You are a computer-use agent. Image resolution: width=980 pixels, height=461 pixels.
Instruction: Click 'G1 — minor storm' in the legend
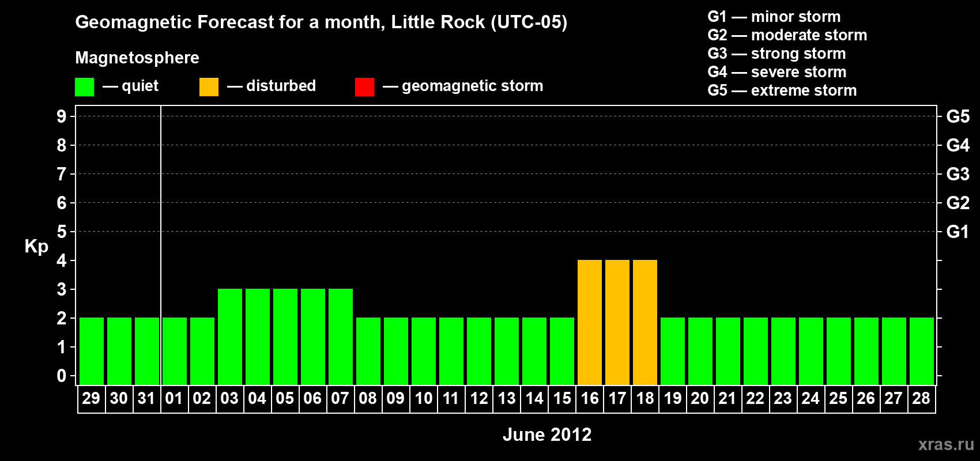pos(774,17)
